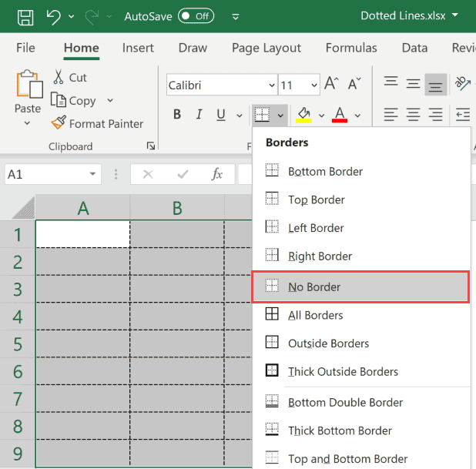
Task: Click the Insert Function fx icon
Action: pos(217,174)
